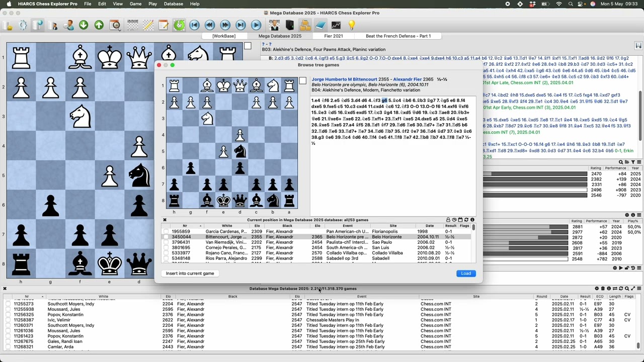Click the blue Load button
Screen dimensions: 644x362
[466, 274]
